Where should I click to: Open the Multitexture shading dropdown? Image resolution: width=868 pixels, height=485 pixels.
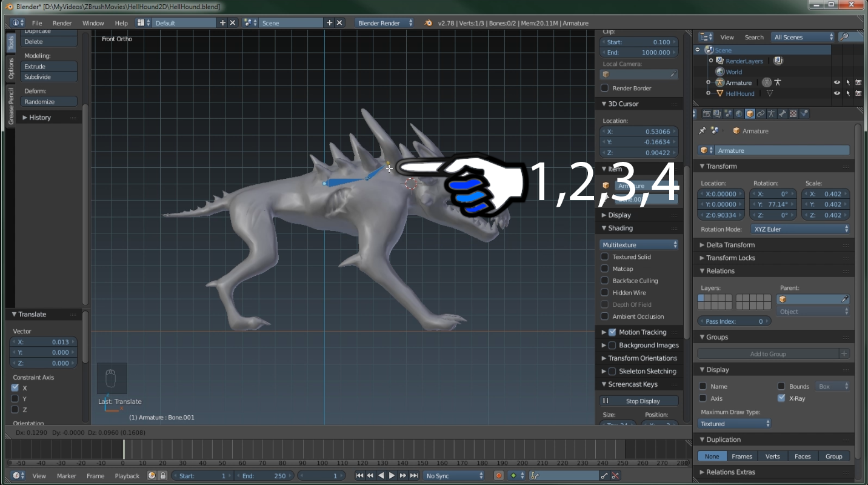coord(639,245)
